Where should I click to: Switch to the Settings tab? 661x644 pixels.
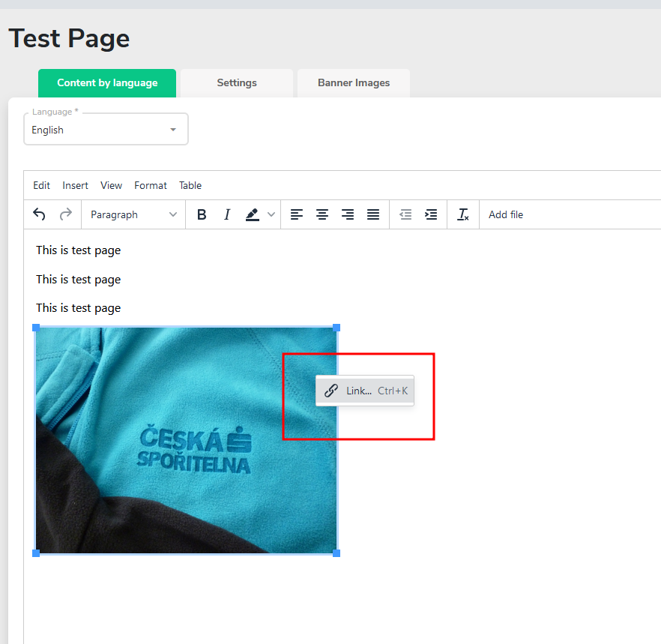(237, 83)
